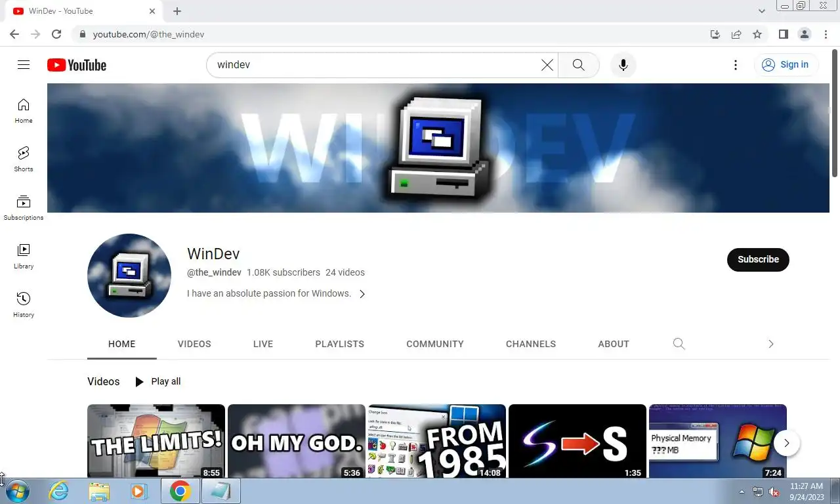Click Play all for videos
The width and height of the screenshot is (840, 504).
point(157,381)
